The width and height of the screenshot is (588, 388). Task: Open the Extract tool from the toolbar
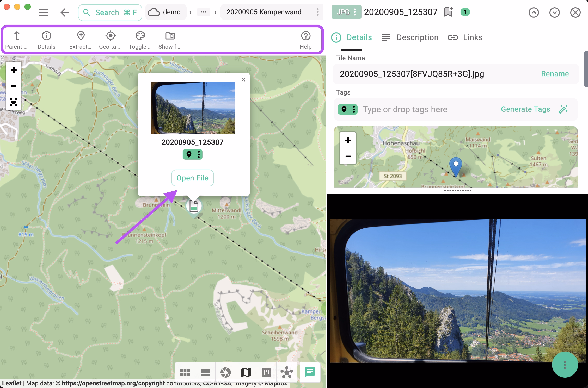click(x=81, y=39)
